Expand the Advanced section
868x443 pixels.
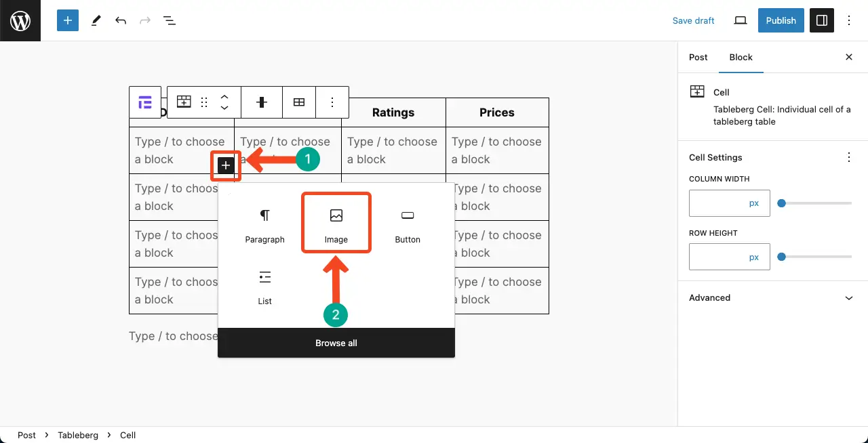772,297
